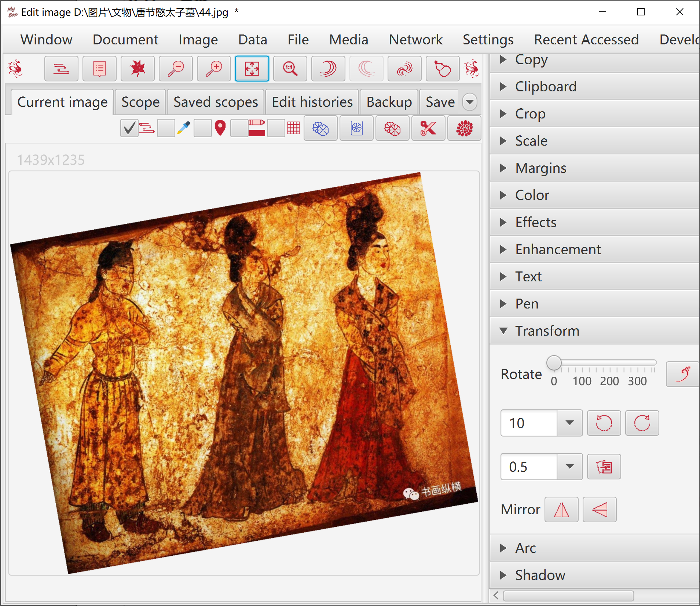
Task: Click the gourd shaped toolbar icon
Action: 443,69
